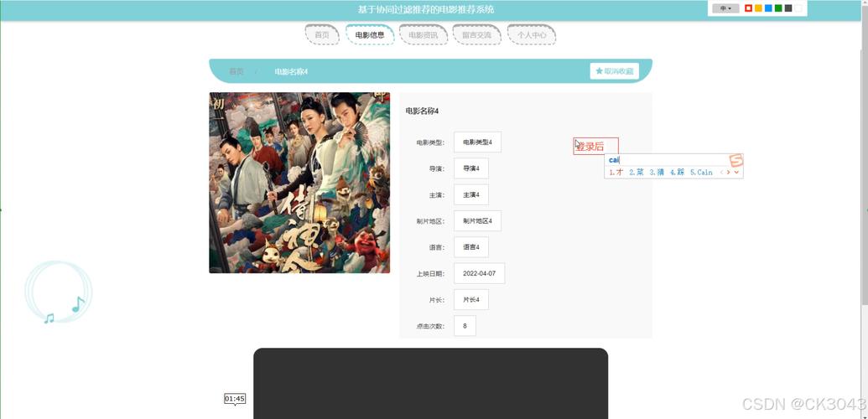
Task: Click the 导演4 value box
Action: 471,168
